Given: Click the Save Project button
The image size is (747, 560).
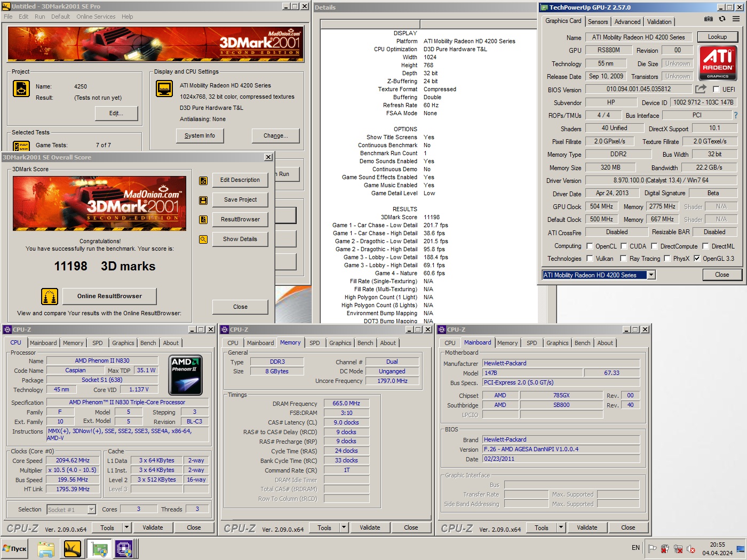Looking at the screenshot, I should [240, 200].
